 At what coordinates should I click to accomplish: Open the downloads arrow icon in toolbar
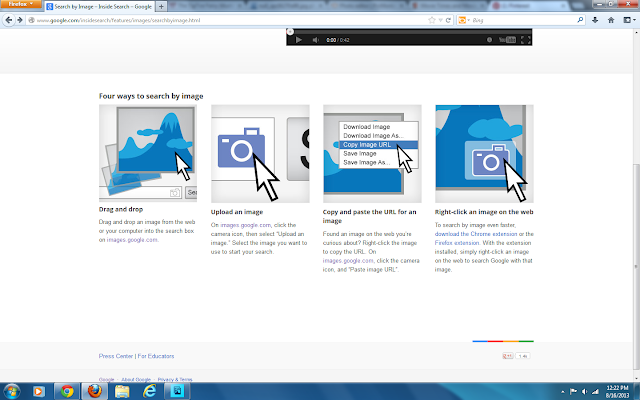coord(595,20)
